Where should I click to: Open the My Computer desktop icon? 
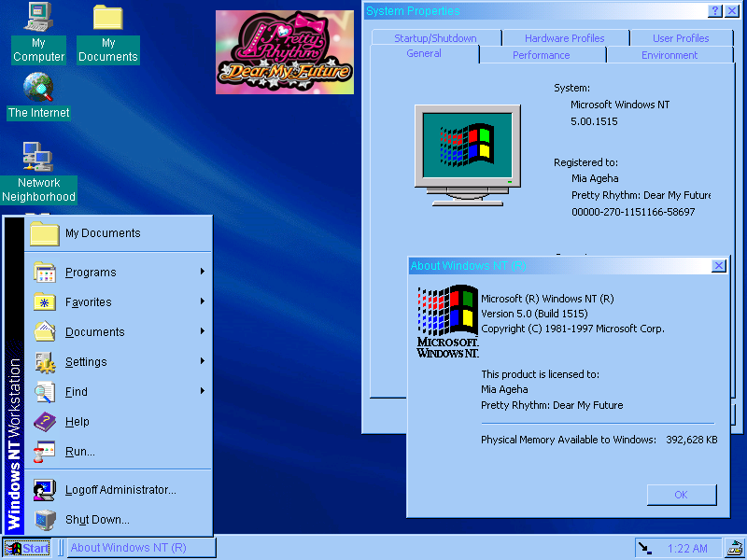[x=38, y=33]
